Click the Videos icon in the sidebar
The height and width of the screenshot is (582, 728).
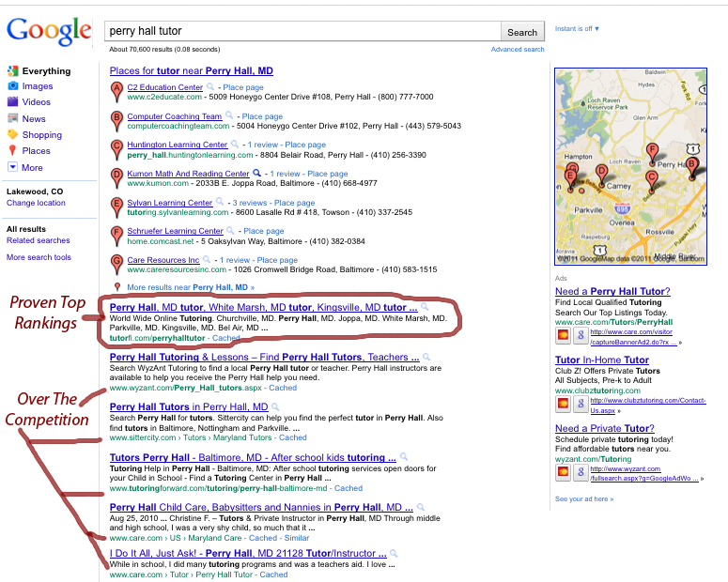point(13,102)
